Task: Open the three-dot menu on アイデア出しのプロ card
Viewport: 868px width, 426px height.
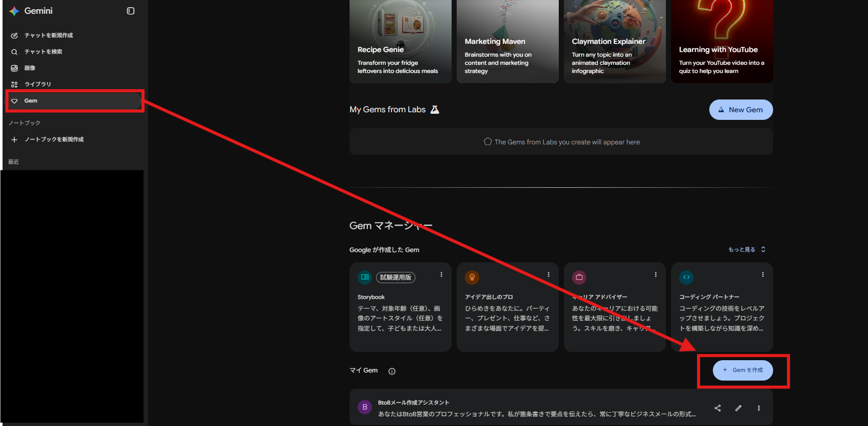Action: pyautogui.click(x=549, y=274)
